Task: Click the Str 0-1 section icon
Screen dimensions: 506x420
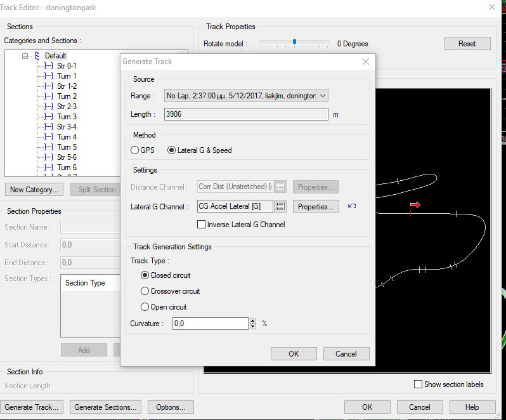Action: tap(49, 66)
